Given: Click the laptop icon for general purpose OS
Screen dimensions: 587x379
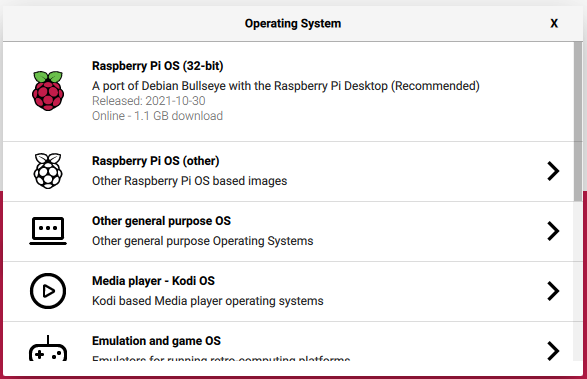Looking at the screenshot, I should pos(48,231).
